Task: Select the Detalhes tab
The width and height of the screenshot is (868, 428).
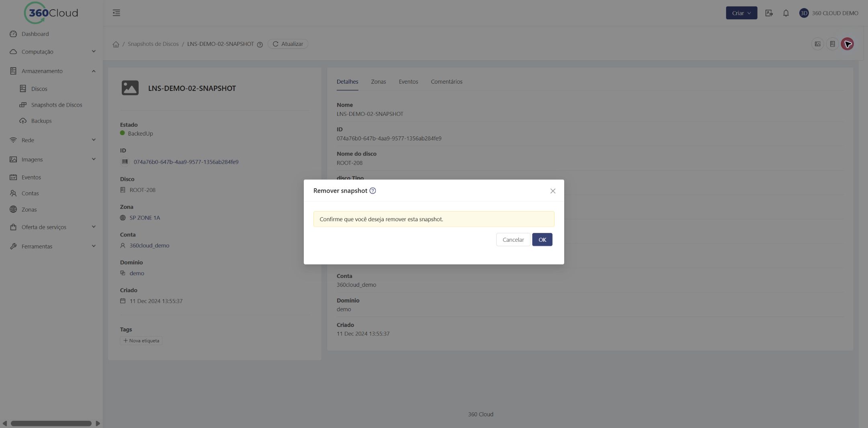Action: (x=347, y=82)
